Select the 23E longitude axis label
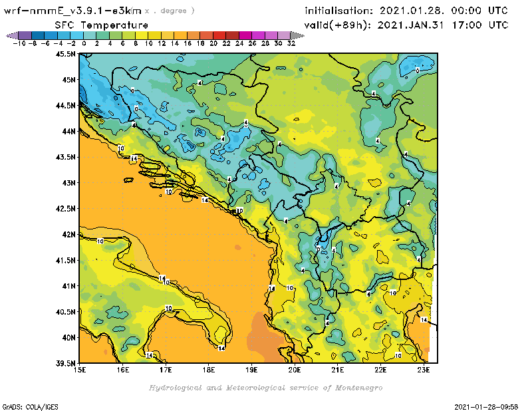This screenshot has height=411, width=532. 424,370
